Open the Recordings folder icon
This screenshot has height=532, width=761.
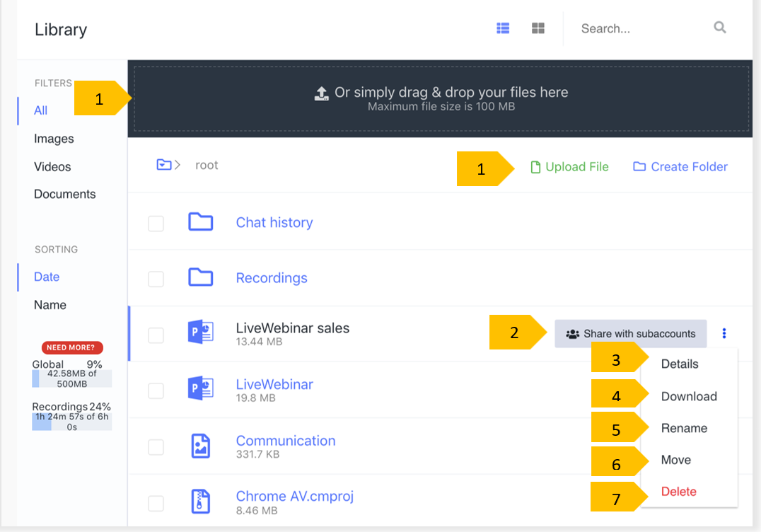tap(201, 278)
